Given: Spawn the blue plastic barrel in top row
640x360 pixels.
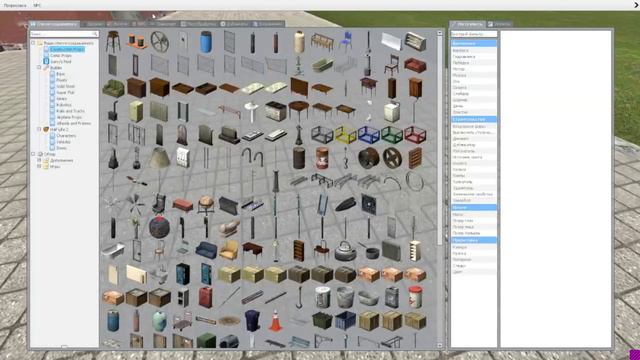Looking at the screenshot, I should pos(206,42).
